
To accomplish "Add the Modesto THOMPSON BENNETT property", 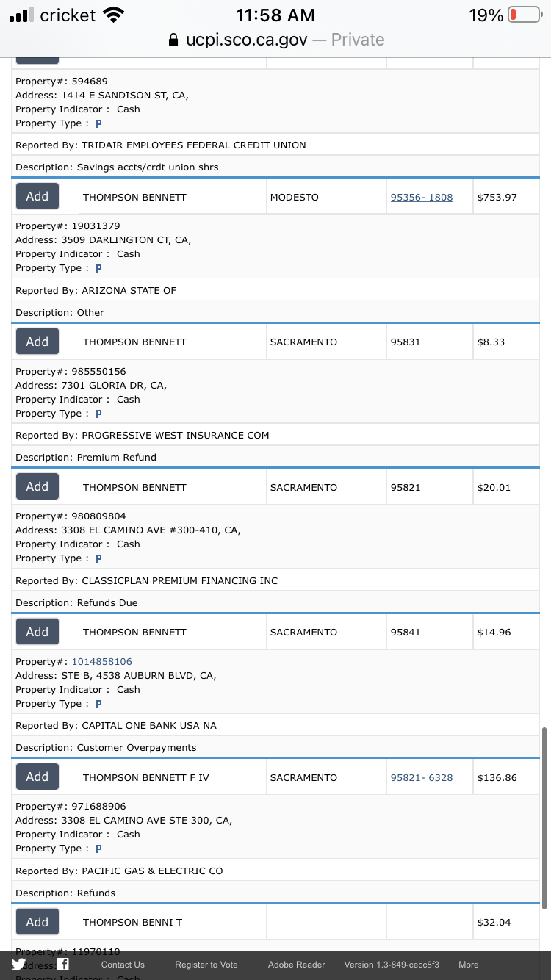I will click(x=37, y=197).
